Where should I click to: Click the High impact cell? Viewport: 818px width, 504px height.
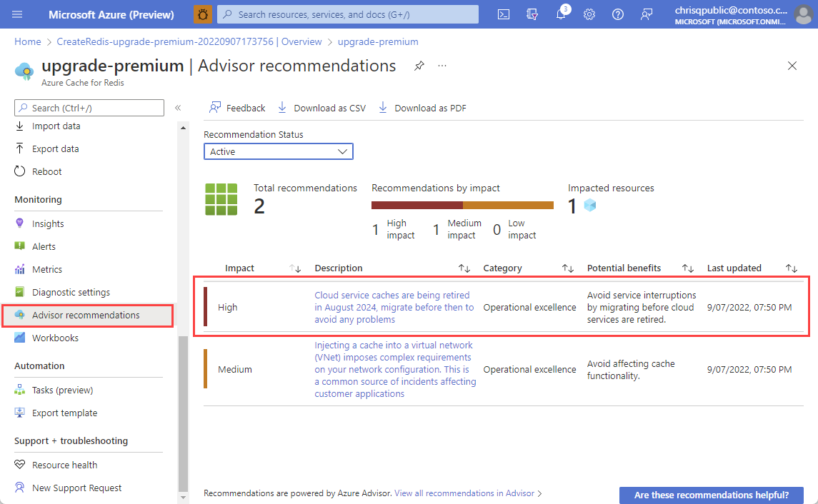pos(227,308)
